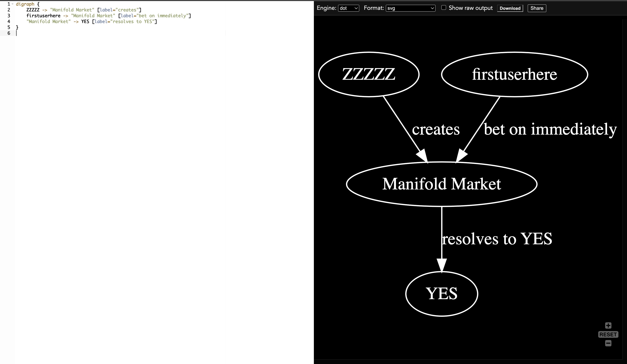
Task: Click the word 'digraph' in the editor
Action: [x=25, y=4]
